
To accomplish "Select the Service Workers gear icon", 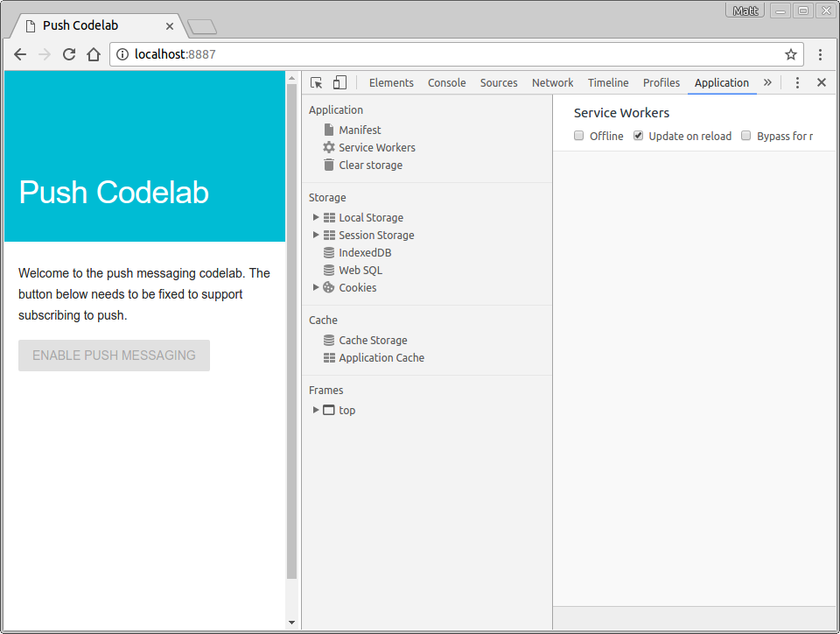I will pos(328,147).
